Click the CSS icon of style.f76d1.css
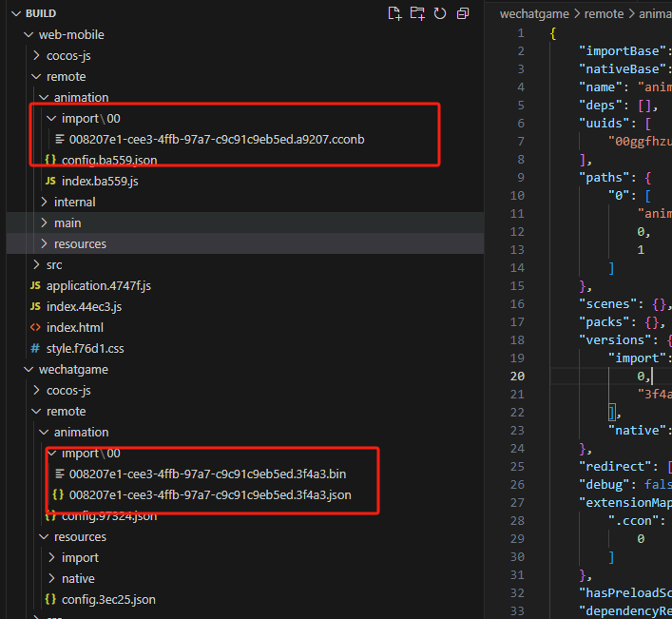This screenshot has width=672, height=619. coord(35,348)
